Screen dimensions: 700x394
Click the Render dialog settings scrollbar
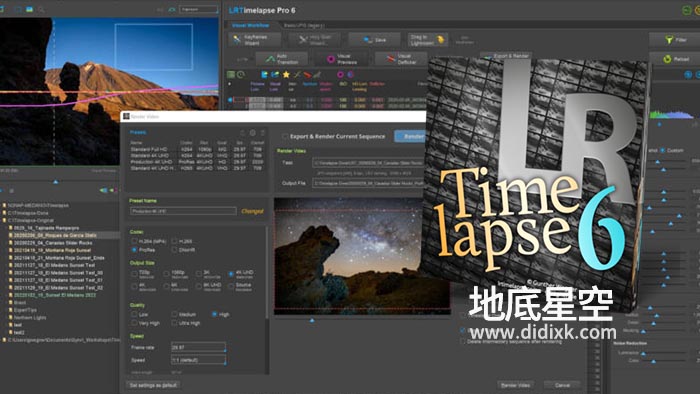point(267,272)
